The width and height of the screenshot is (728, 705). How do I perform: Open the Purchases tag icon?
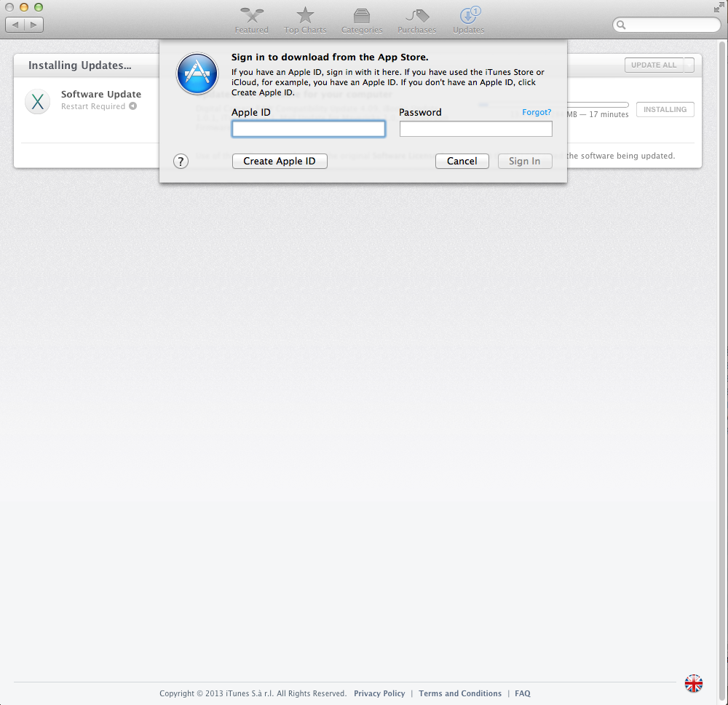click(x=417, y=16)
